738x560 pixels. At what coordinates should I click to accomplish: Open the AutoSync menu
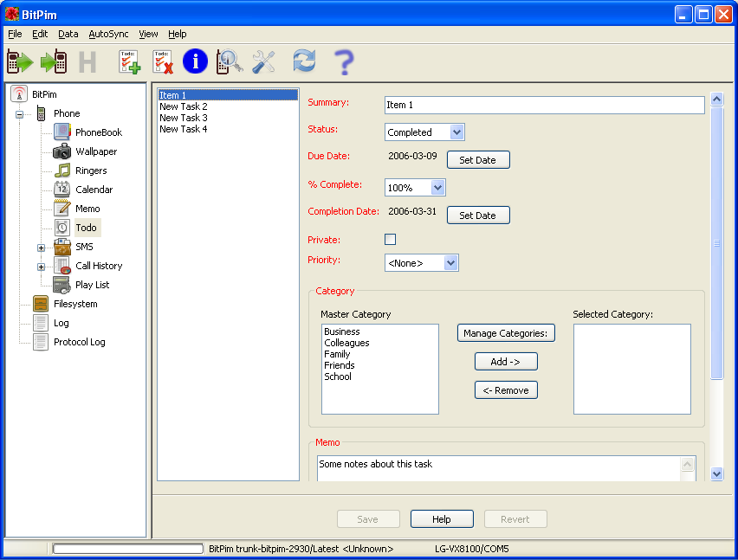[108, 34]
